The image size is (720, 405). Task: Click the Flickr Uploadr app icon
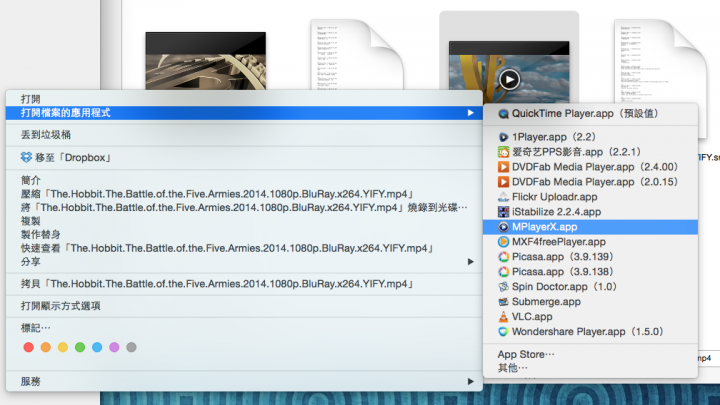tap(503, 197)
